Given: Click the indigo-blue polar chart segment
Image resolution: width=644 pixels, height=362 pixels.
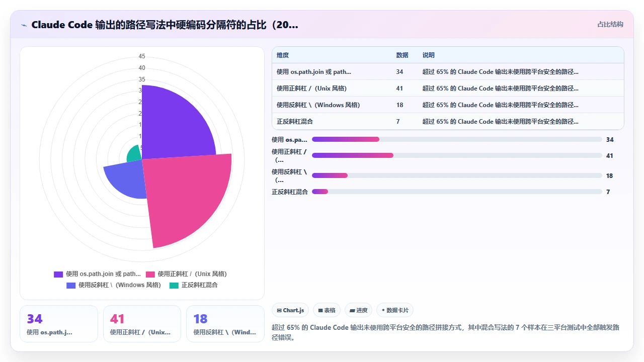Looking at the screenshot, I should pos(126,180).
